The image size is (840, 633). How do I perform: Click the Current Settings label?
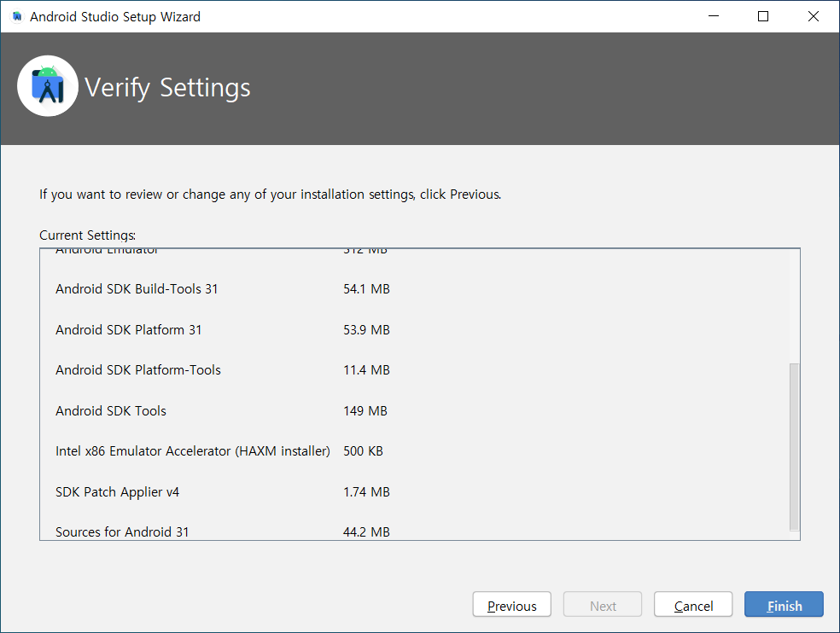87,235
